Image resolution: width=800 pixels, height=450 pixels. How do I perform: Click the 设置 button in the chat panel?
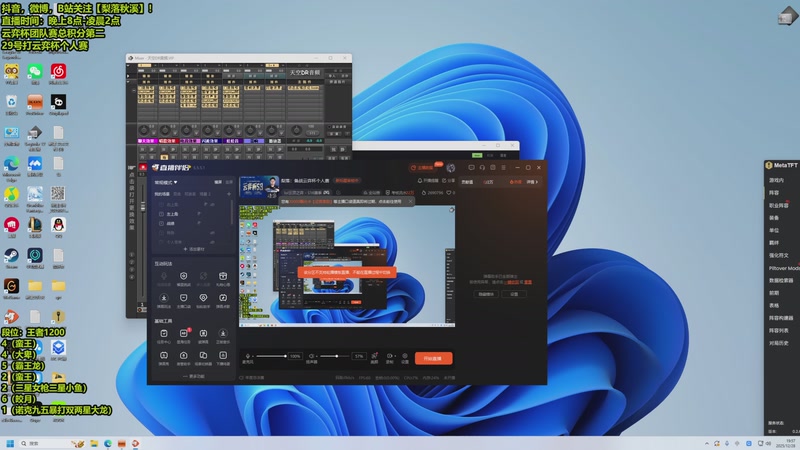[514, 294]
